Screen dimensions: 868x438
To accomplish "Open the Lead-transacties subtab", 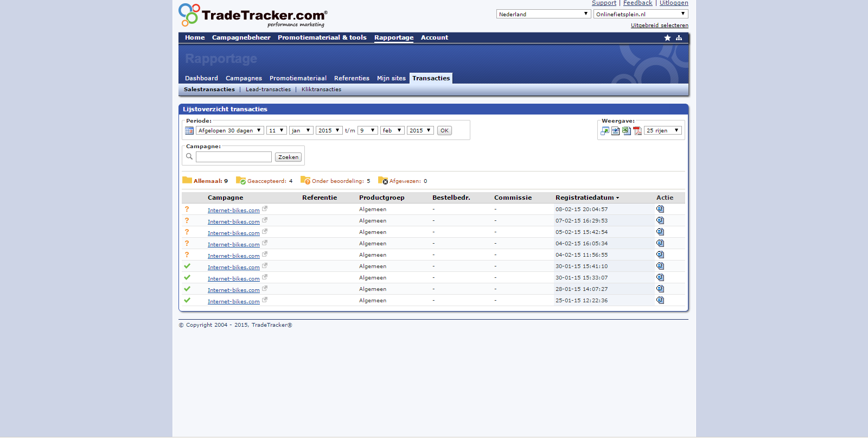I will [x=268, y=90].
